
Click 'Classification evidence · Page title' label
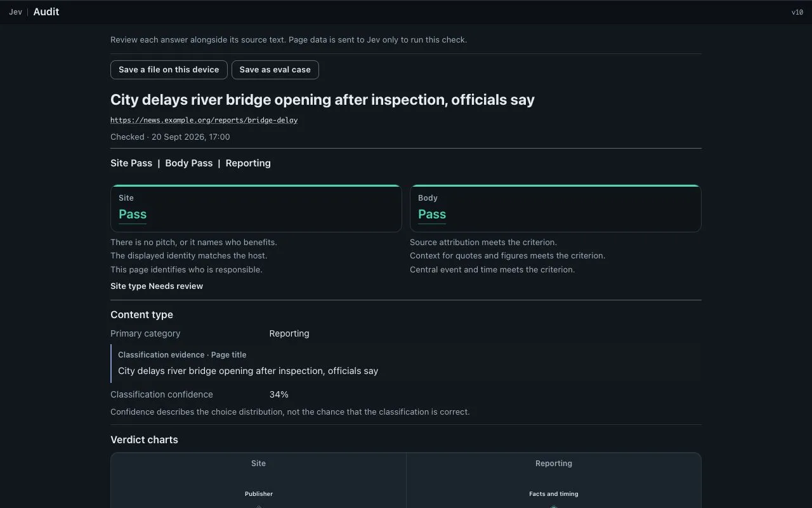click(x=182, y=355)
